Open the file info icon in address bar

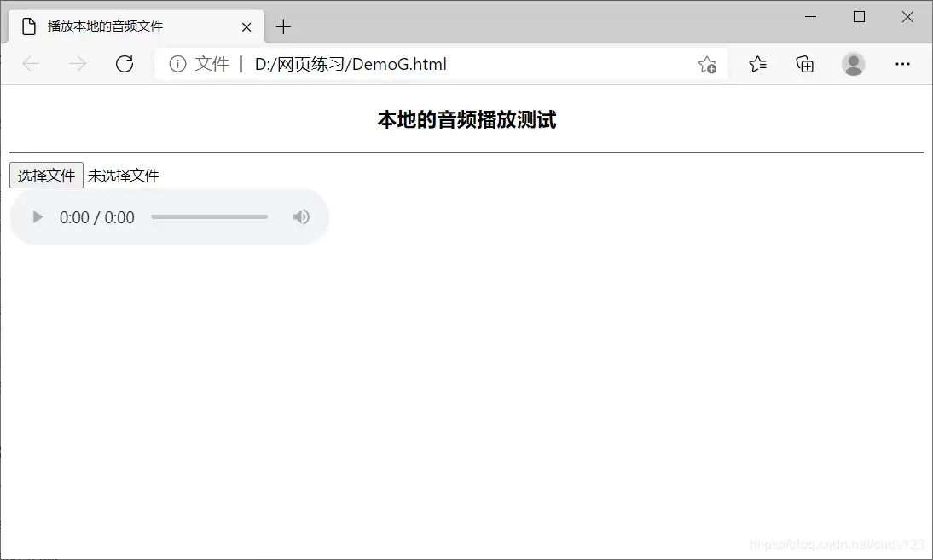[177, 63]
